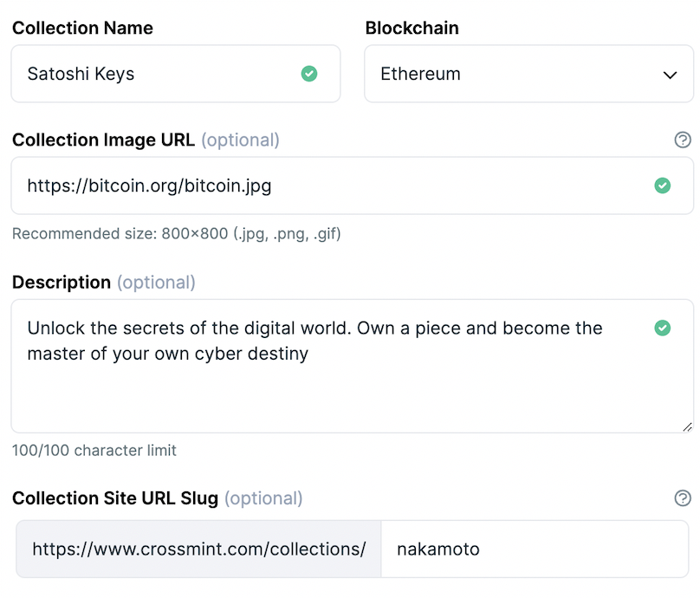Click the crossmint.com/collections/ URL prefix
The width and height of the screenshot is (700, 598).
tap(198, 549)
